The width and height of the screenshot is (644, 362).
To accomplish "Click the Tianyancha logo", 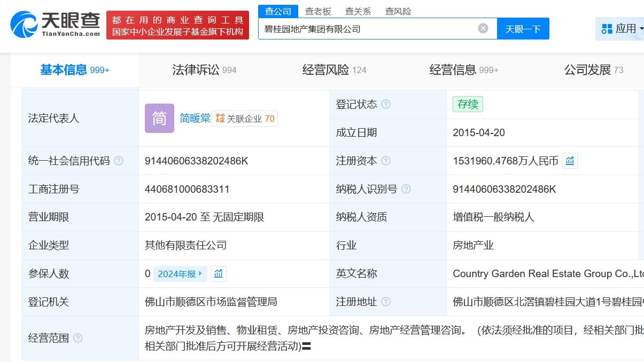I will 53,25.
